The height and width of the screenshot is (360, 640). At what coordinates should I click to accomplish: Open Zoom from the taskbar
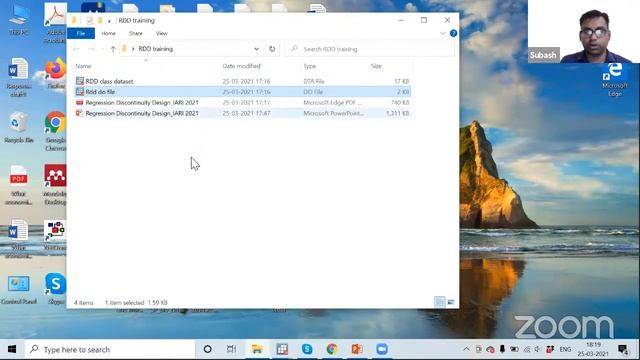point(382,349)
